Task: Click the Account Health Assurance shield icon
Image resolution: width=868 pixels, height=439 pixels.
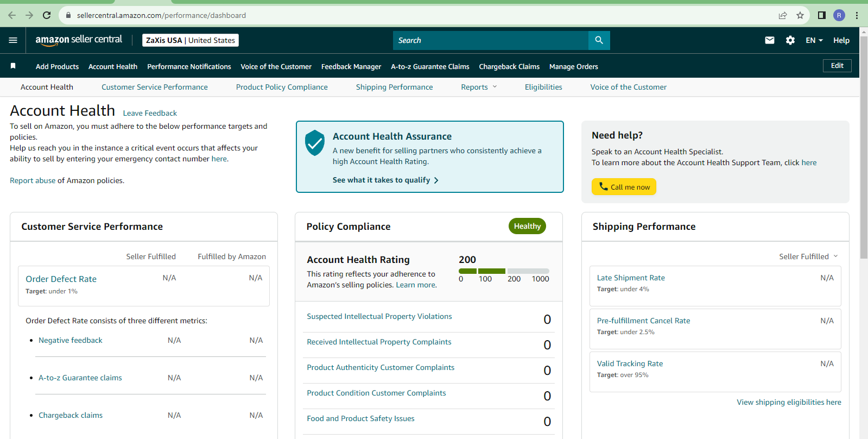Action: pyautogui.click(x=315, y=143)
